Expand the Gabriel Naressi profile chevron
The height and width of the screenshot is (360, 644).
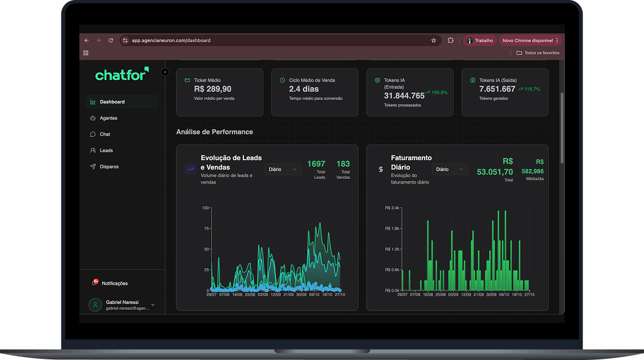point(152,304)
